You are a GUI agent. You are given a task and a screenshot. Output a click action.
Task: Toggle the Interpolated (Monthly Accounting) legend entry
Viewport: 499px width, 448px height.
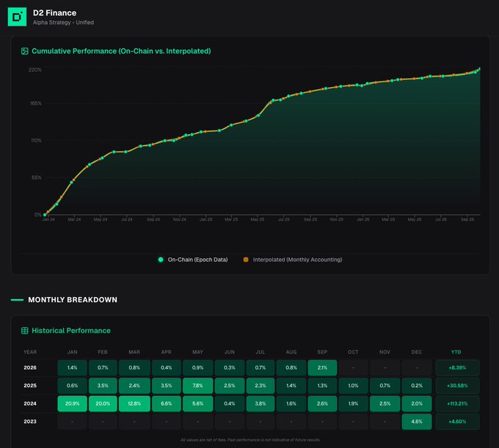tap(293, 260)
